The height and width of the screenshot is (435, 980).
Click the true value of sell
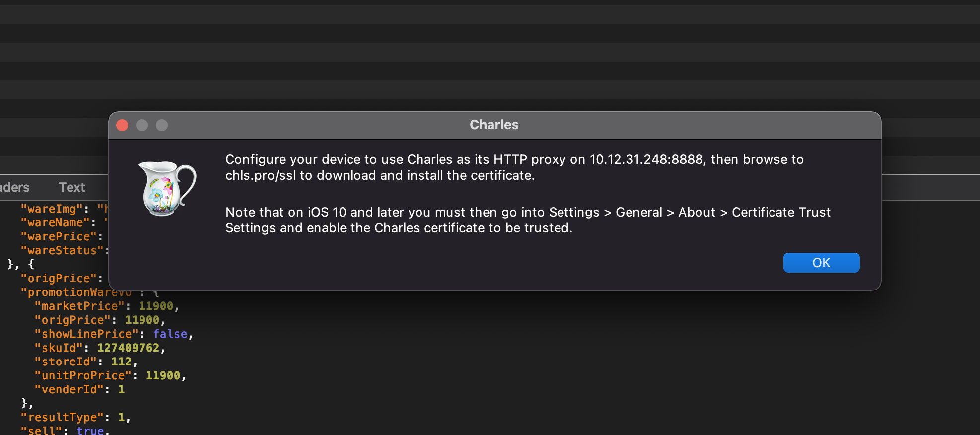[x=90, y=430]
